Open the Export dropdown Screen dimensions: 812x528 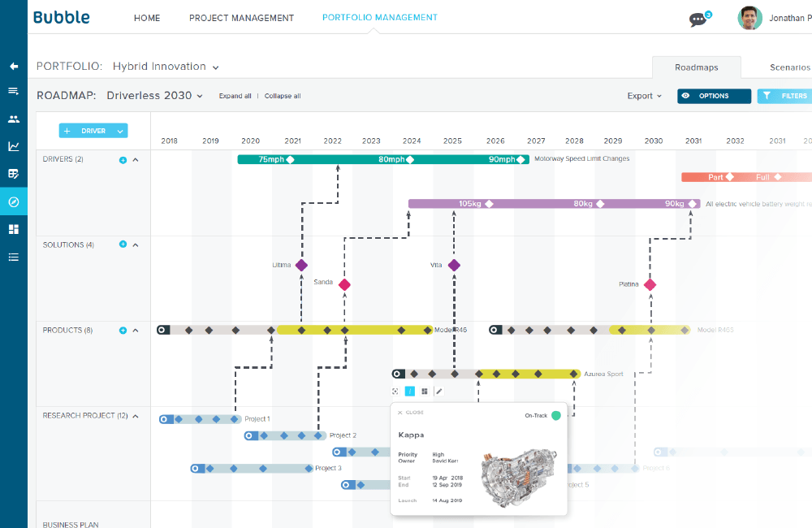645,96
